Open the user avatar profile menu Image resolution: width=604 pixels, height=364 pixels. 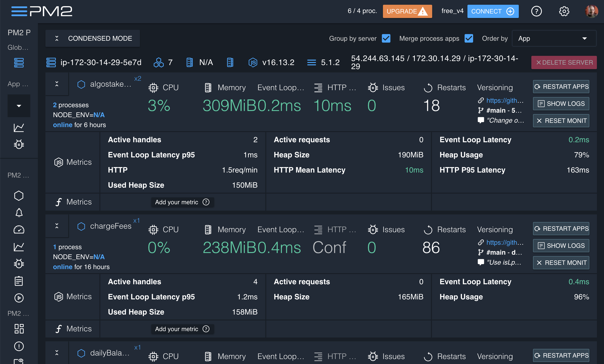click(x=591, y=11)
